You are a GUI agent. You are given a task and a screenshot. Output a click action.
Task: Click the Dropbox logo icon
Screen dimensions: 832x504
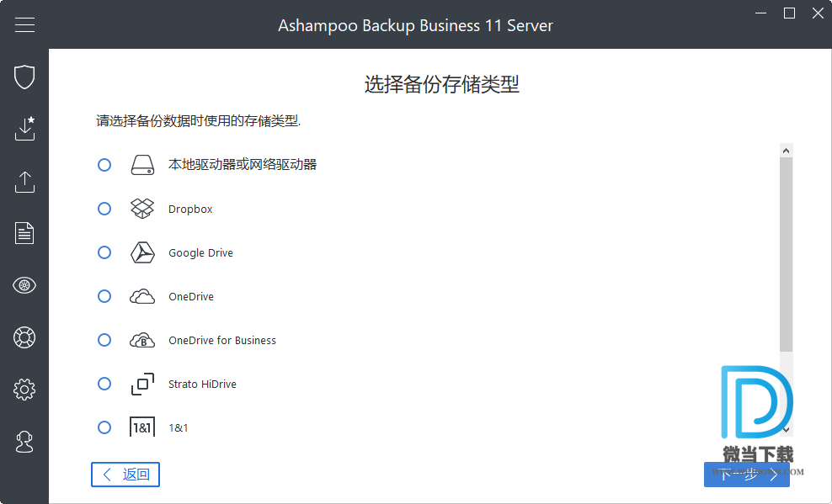coord(142,209)
